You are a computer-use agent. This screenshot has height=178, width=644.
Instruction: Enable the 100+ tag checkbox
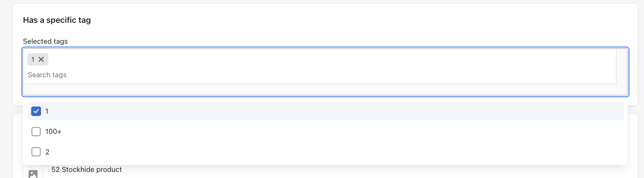point(36,132)
